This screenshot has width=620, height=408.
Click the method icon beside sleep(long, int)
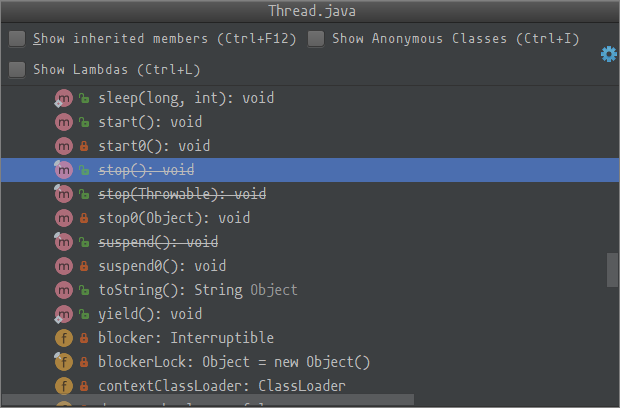click(x=64, y=98)
